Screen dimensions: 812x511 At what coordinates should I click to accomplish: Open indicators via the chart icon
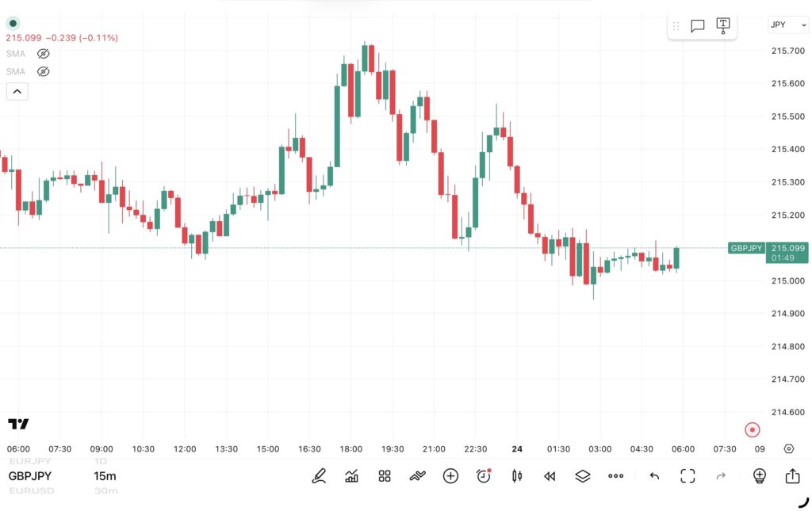351,475
